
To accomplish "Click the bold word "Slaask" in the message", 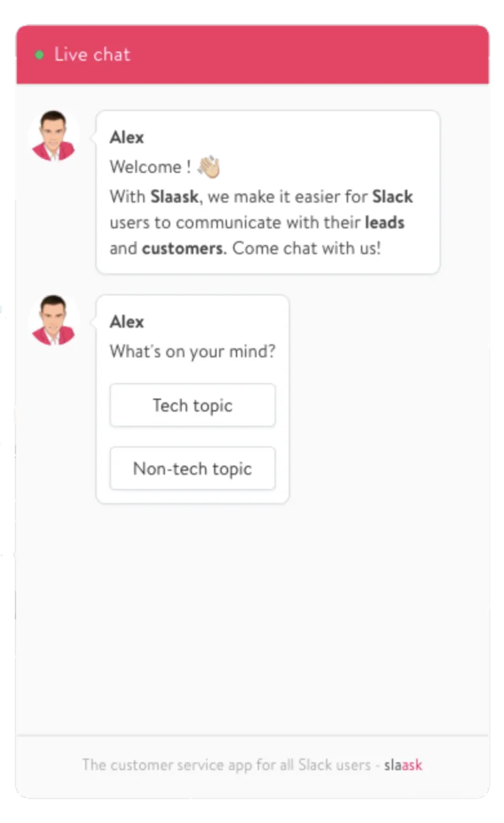I will (174, 197).
